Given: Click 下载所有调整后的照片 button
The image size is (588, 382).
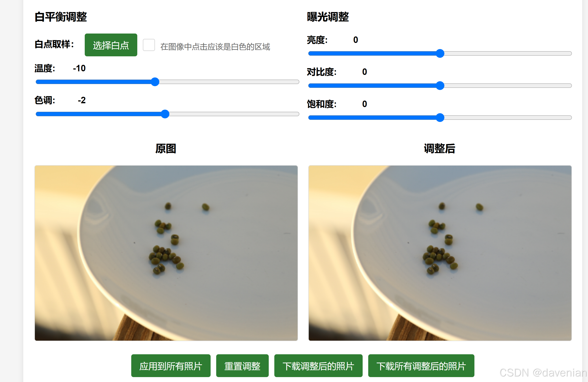Looking at the screenshot, I should [421, 366].
